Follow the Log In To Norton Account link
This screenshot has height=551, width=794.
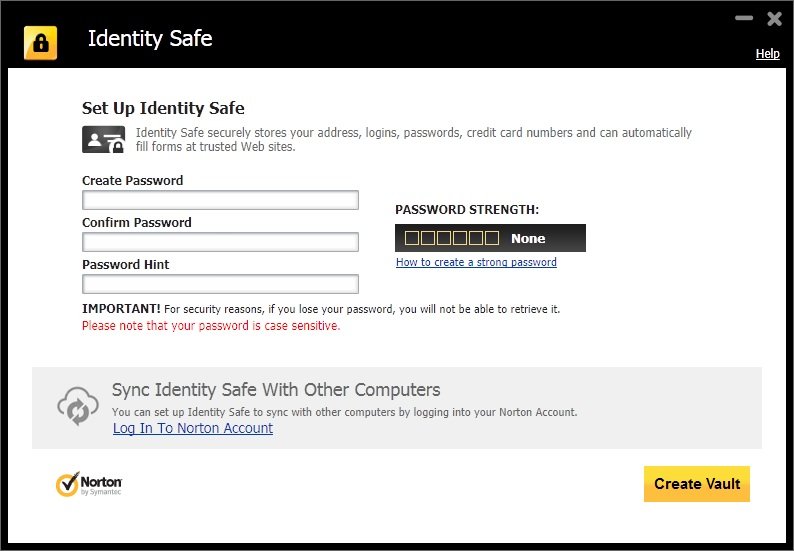click(x=193, y=428)
